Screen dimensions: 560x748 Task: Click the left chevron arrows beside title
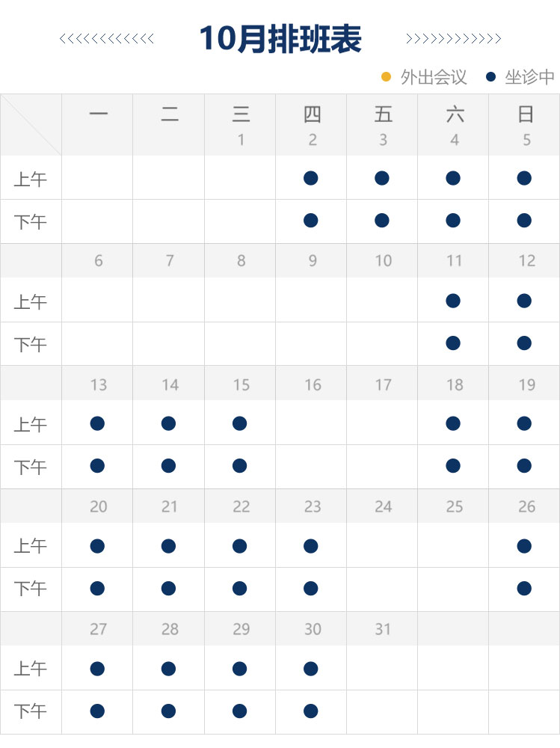(x=107, y=39)
